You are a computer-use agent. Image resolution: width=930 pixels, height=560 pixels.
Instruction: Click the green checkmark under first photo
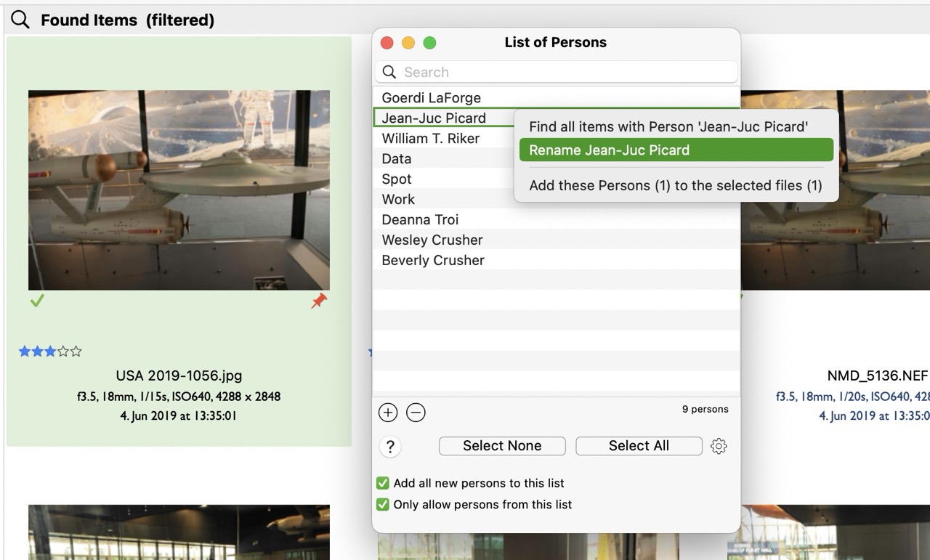point(37,300)
